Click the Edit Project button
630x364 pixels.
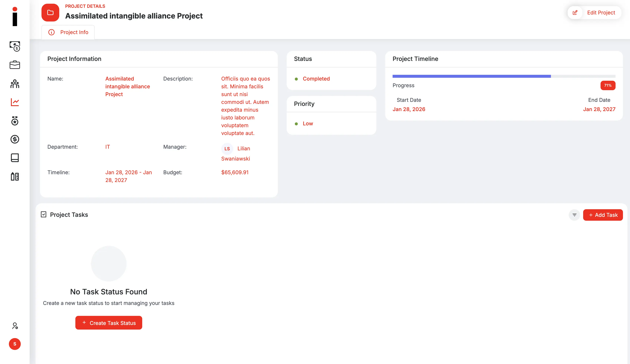(x=594, y=13)
